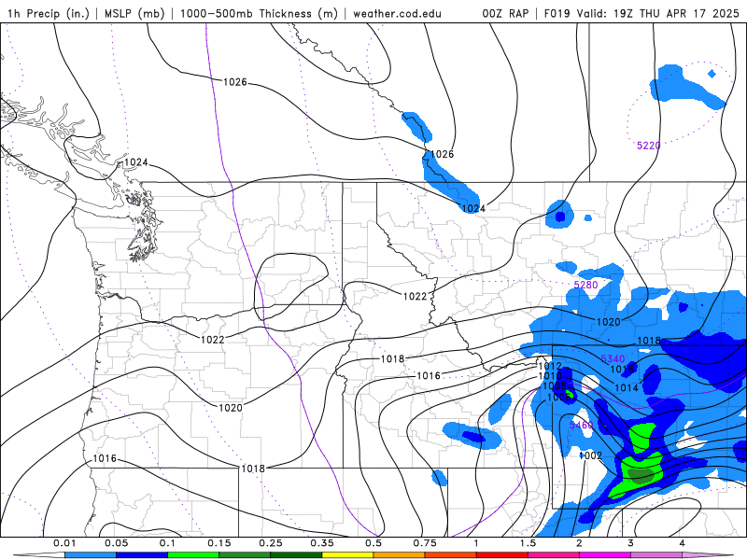The width and height of the screenshot is (747, 560).
Task: Pick the bright green legend color swatch
Action: (193, 555)
